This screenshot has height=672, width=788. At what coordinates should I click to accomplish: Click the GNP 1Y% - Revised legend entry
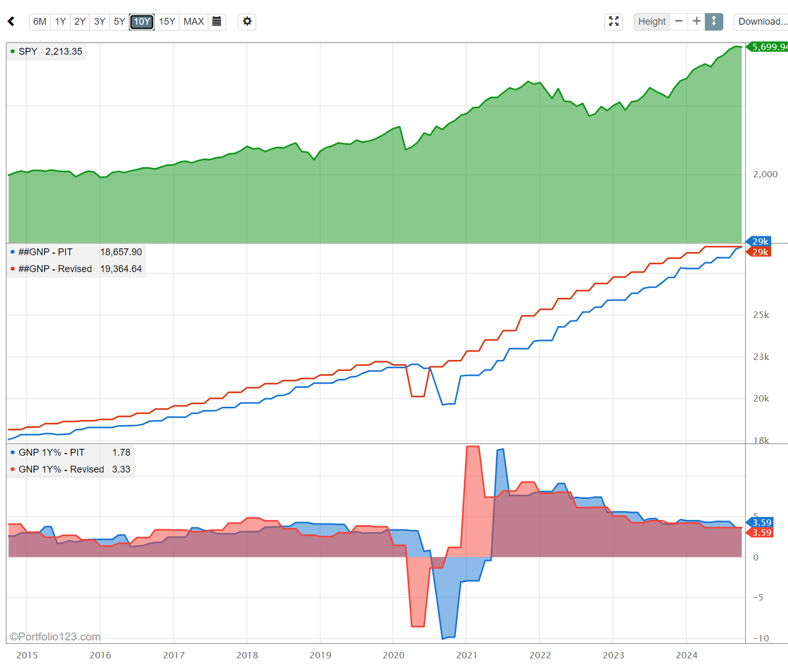click(70, 469)
